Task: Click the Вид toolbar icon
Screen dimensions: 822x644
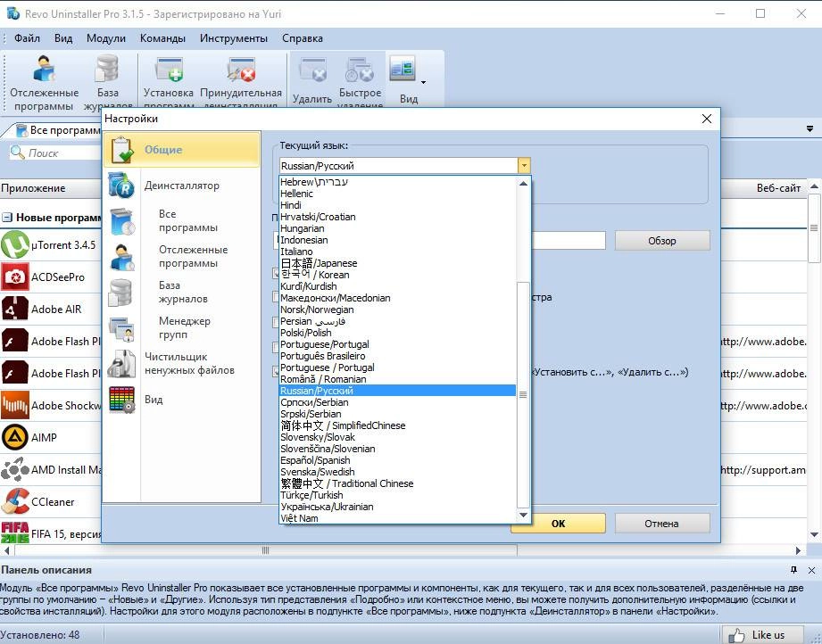Action: tap(403, 70)
